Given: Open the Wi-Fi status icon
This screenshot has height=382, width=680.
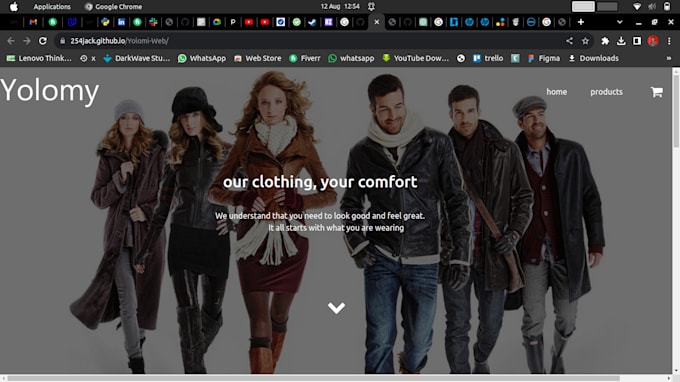Looking at the screenshot, I should coord(637,7).
